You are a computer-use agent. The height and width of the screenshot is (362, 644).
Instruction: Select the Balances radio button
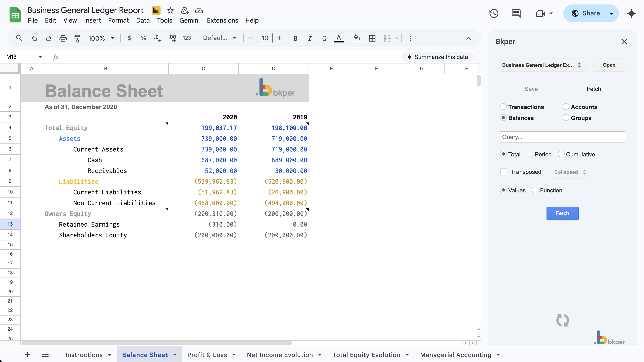coord(503,118)
